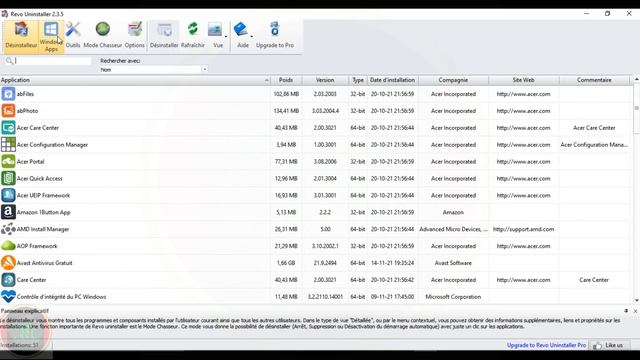Select the Acer Quick Access icon

8,178
